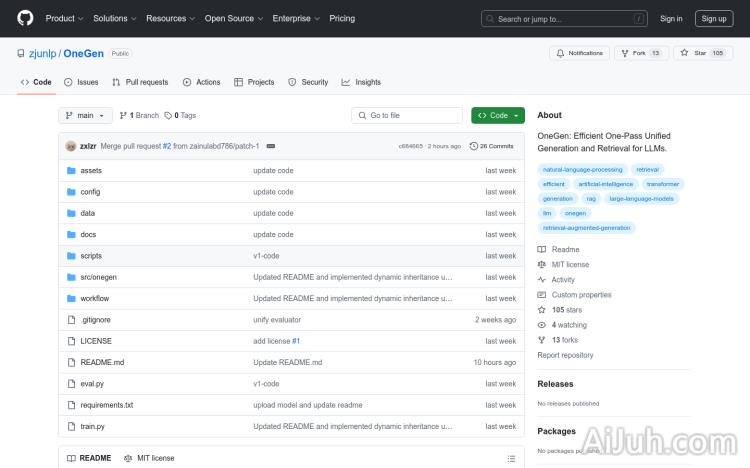Click the GitHub logo icon
The height and width of the screenshot is (468, 750).
click(x=25, y=18)
